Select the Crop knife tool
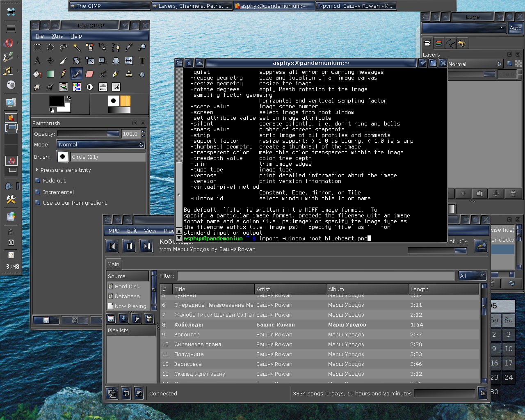Viewport: 525px width, 420px height. pos(64,61)
